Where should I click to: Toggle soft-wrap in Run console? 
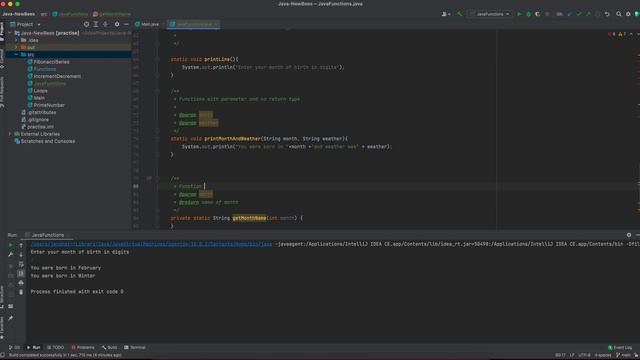[21, 264]
